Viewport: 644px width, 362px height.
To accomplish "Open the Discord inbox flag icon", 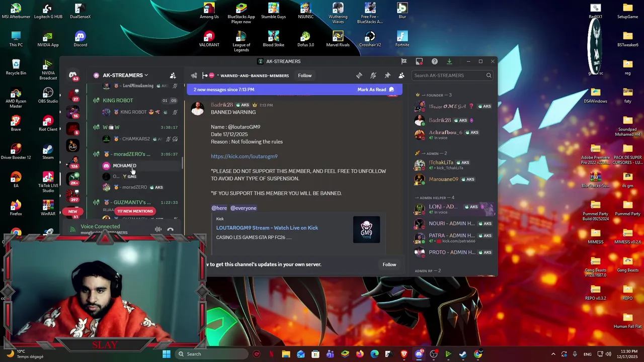I will (404, 61).
